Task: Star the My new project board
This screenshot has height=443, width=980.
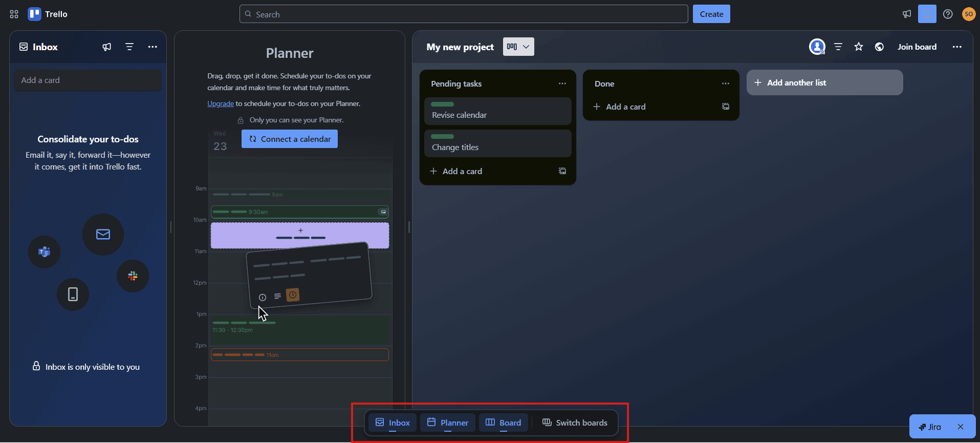Action: [x=859, y=47]
